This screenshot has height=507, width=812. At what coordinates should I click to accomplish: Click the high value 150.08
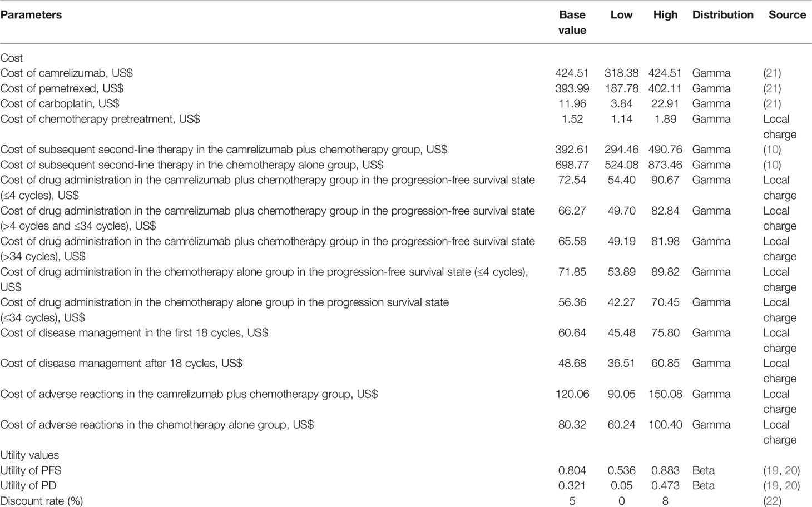(x=665, y=394)
